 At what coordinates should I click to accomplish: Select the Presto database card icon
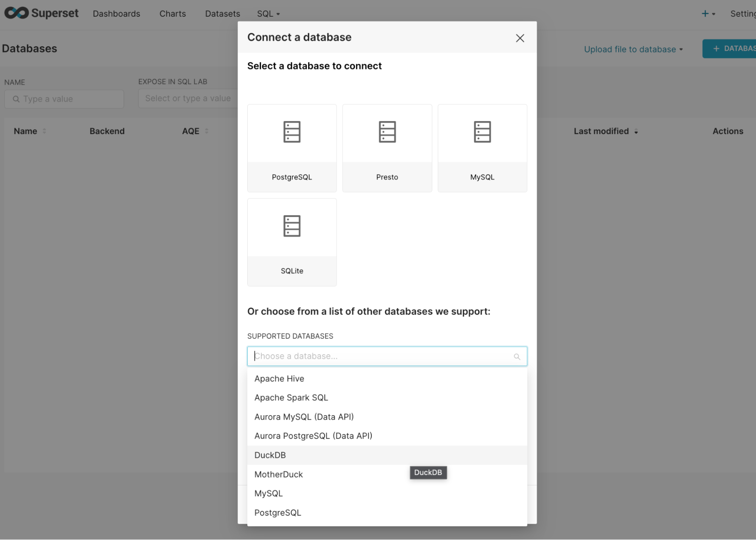pos(387,132)
